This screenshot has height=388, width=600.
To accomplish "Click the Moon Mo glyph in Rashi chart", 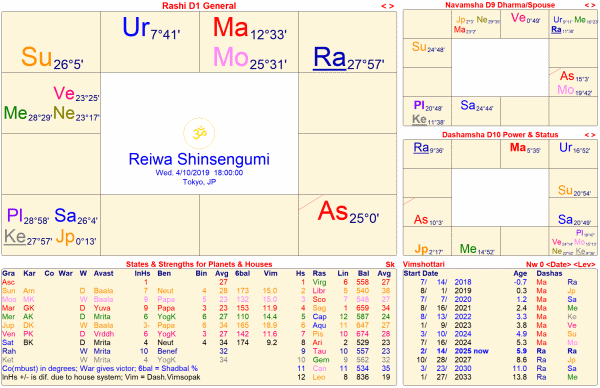I will pyautogui.click(x=231, y=57).
